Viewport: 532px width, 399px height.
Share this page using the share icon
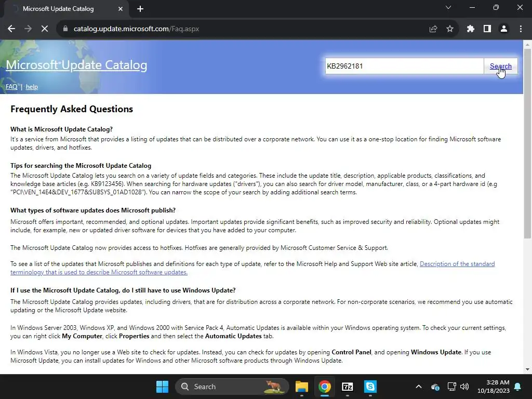433,29
